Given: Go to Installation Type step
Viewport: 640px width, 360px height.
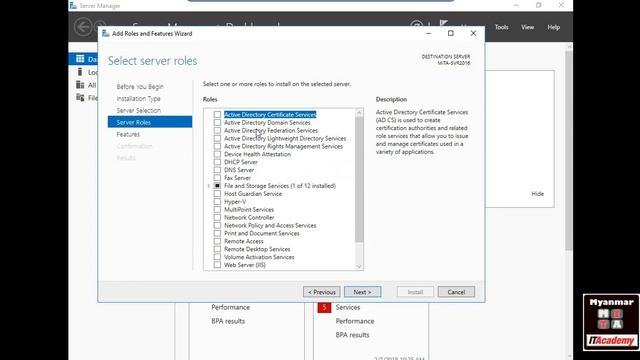Looking at the screenshot, I should coord(138,99).
